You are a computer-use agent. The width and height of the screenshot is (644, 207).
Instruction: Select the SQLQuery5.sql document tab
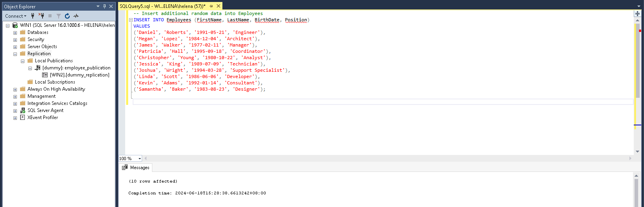pos(162,6)
